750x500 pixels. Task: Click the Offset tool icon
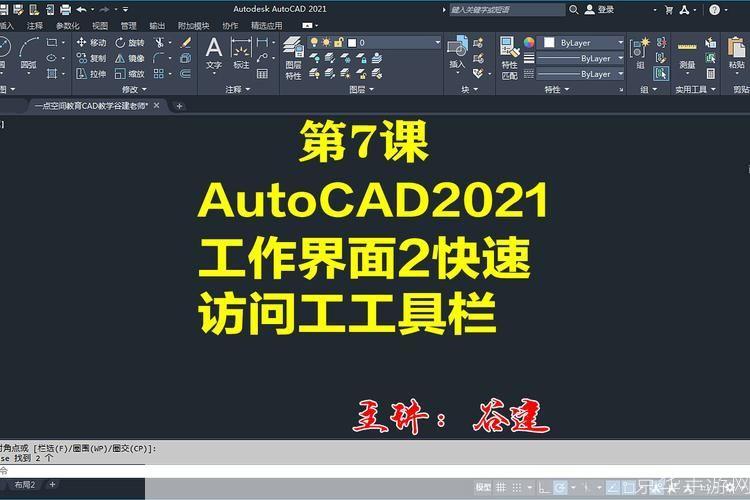186,74
